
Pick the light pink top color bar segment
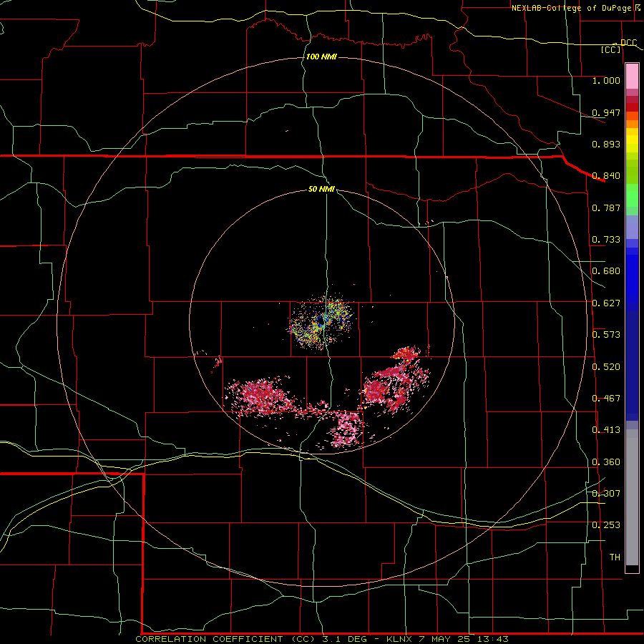(632, 77)
